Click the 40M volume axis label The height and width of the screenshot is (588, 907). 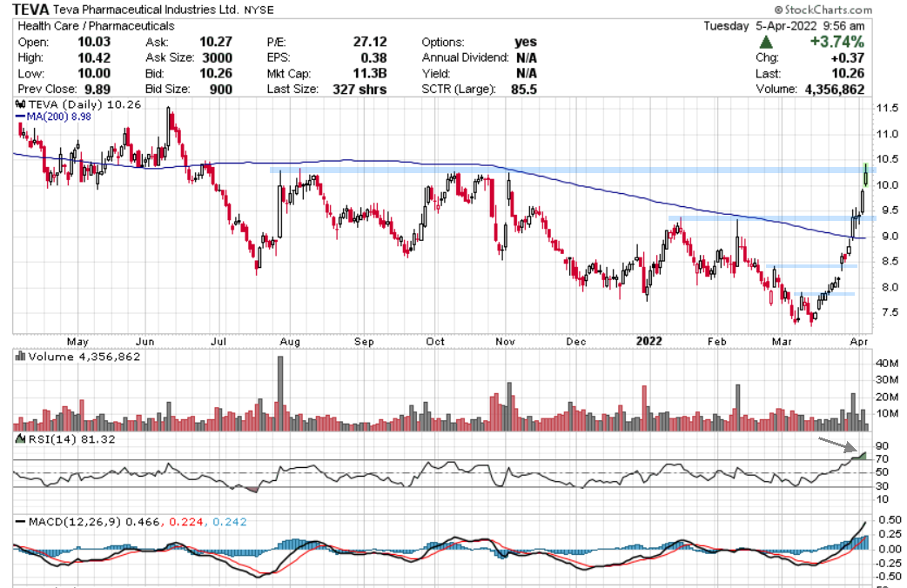coord(887,363)
